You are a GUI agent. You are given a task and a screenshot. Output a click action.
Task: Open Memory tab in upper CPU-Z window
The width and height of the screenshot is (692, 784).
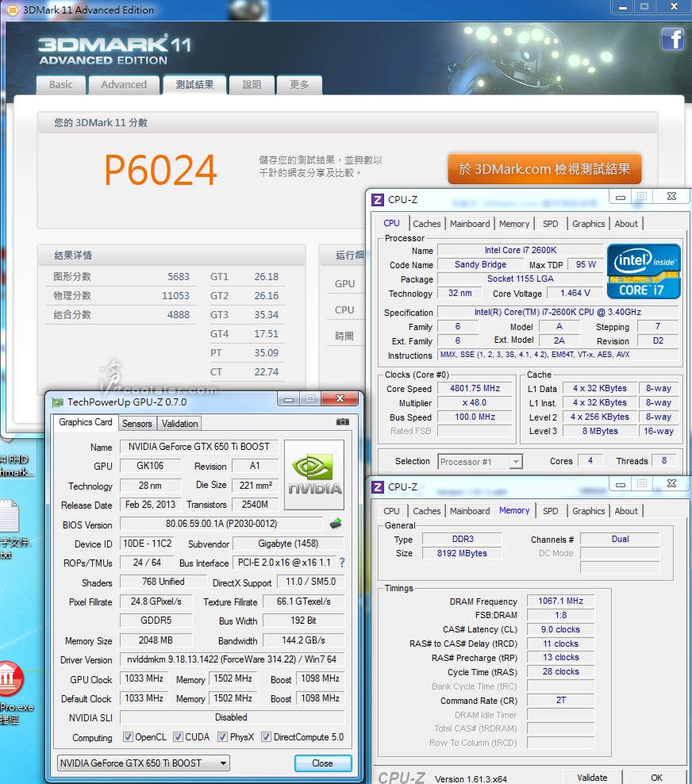tap(514, 224)
